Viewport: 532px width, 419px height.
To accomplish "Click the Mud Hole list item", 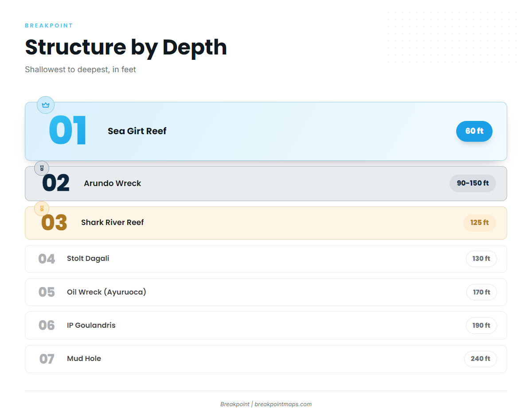I will 266,359.
